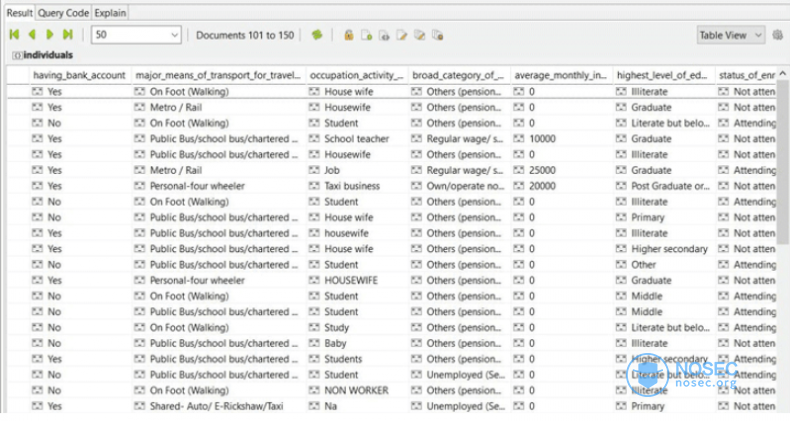Select the 'NON WORKER' occupation cell
790x421 pixels.
click(357, 390)
